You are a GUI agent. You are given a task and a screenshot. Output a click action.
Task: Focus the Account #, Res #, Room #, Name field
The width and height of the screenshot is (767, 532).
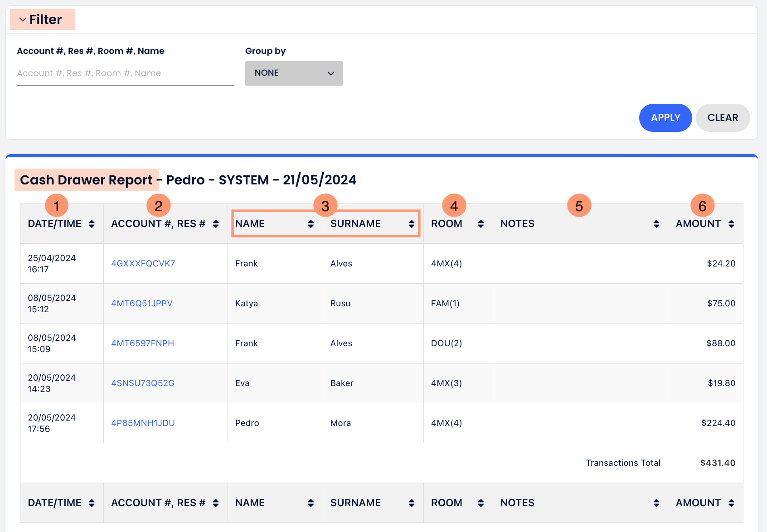coord(125,73)
